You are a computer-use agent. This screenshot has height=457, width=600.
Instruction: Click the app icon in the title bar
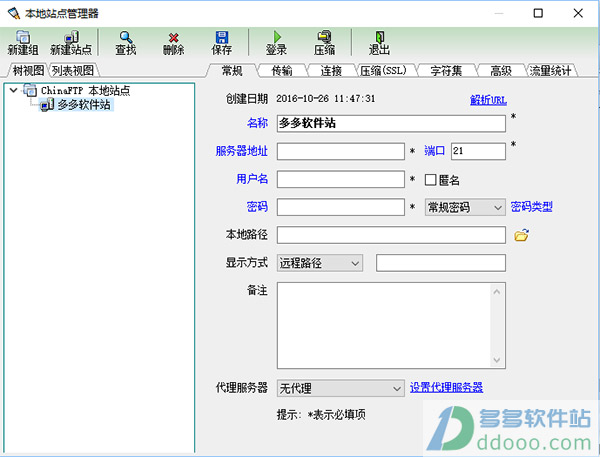click(x=14, y=13)
